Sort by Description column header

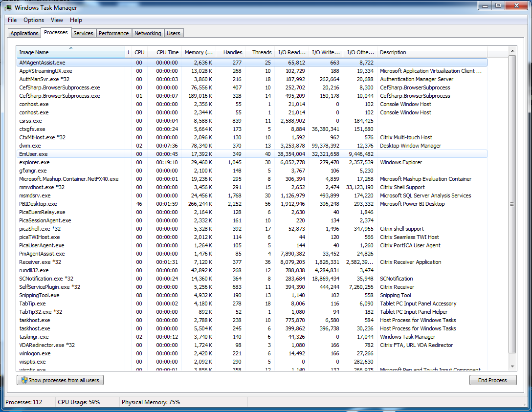pyautogui.click(x=432, y=52)
